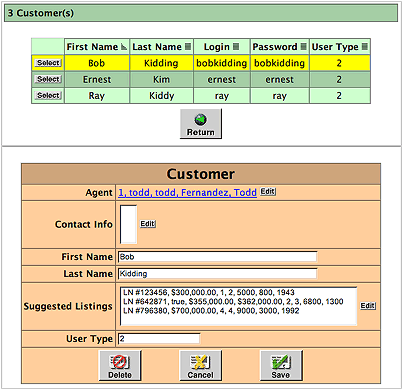Select listing LN #123456 in Suggested Listings
Viewport: 403px width, 390px height.
click(x=209, y=292)
